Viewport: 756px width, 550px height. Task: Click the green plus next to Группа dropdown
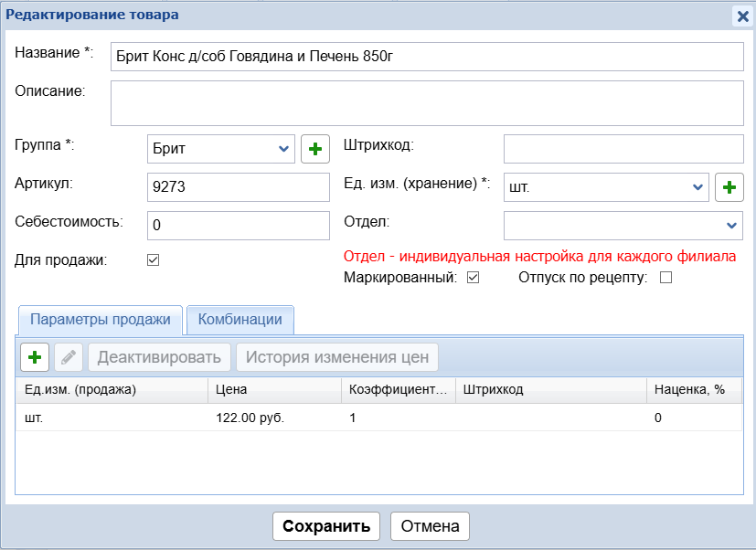coord(315,149)
